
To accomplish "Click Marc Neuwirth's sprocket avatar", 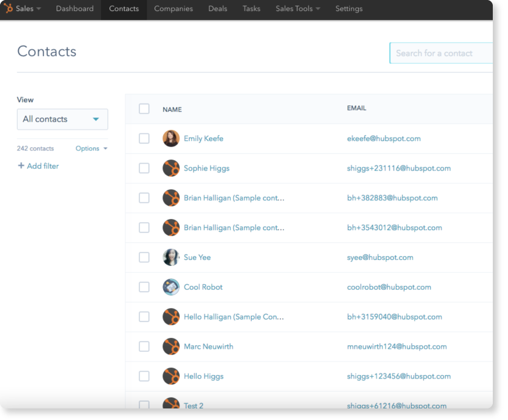I will tap(171, 346).
